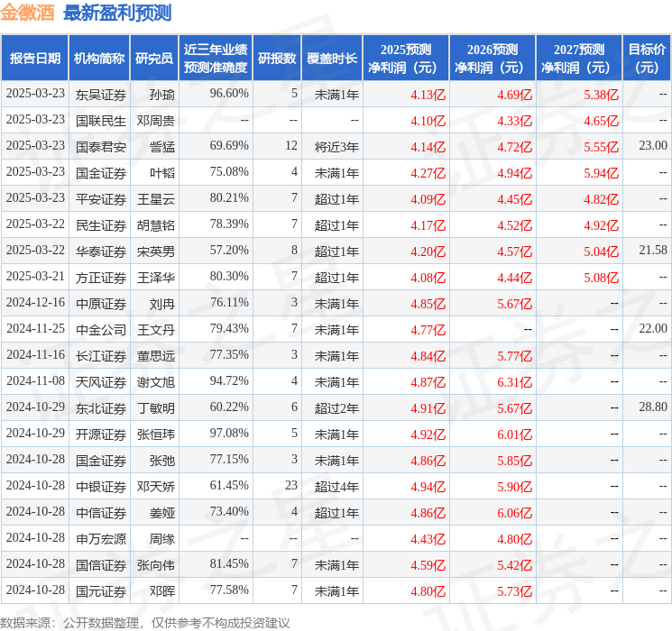
Task: Click analyst name 谢文旭
Action: pos(155,381)
